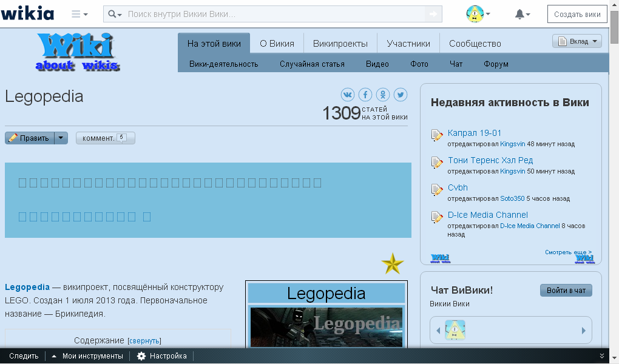Open the Форум menu item

tap(496, 64)
